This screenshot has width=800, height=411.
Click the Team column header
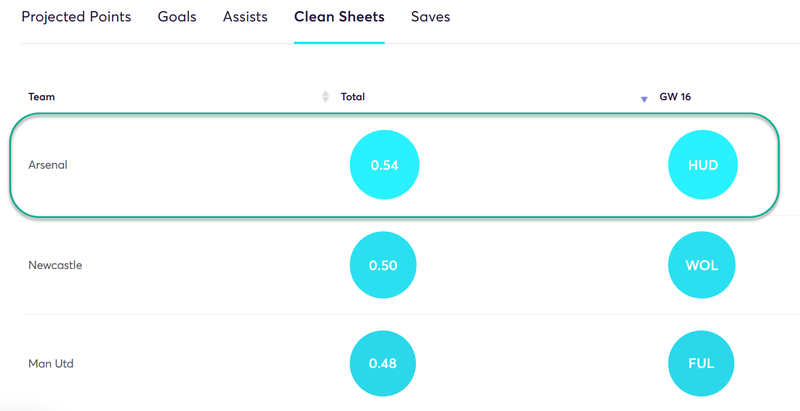point(41,96)
